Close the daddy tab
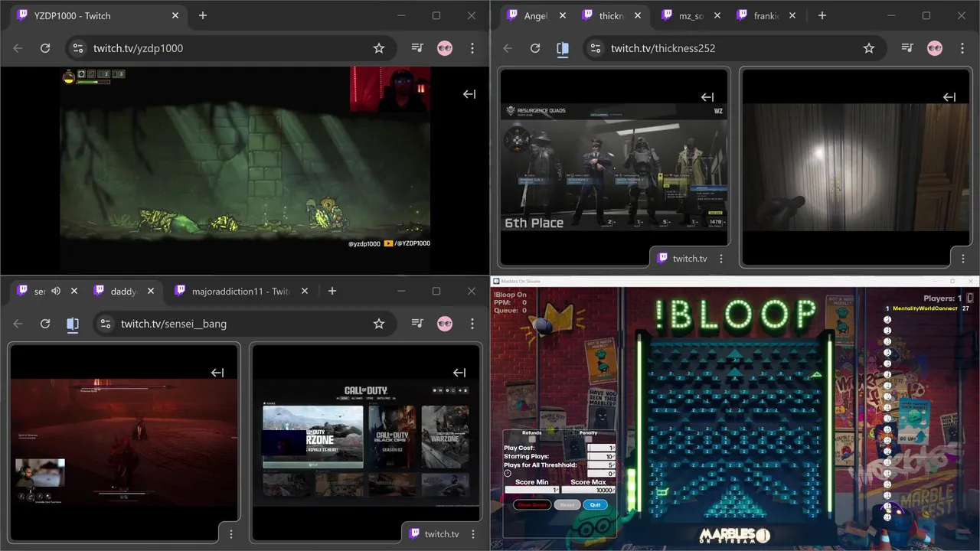Image resolution: width=980 pixels, height=551 pixels. (x=151, y=291)
